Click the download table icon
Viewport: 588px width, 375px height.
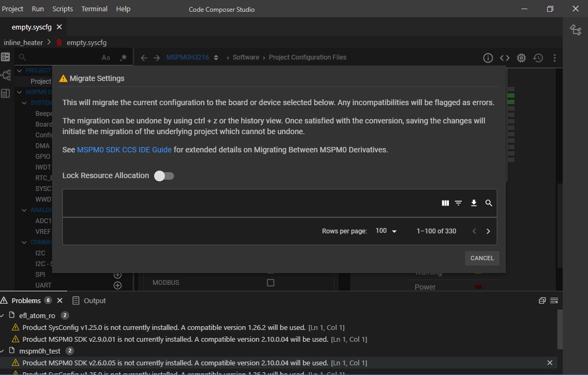[474, 203]
